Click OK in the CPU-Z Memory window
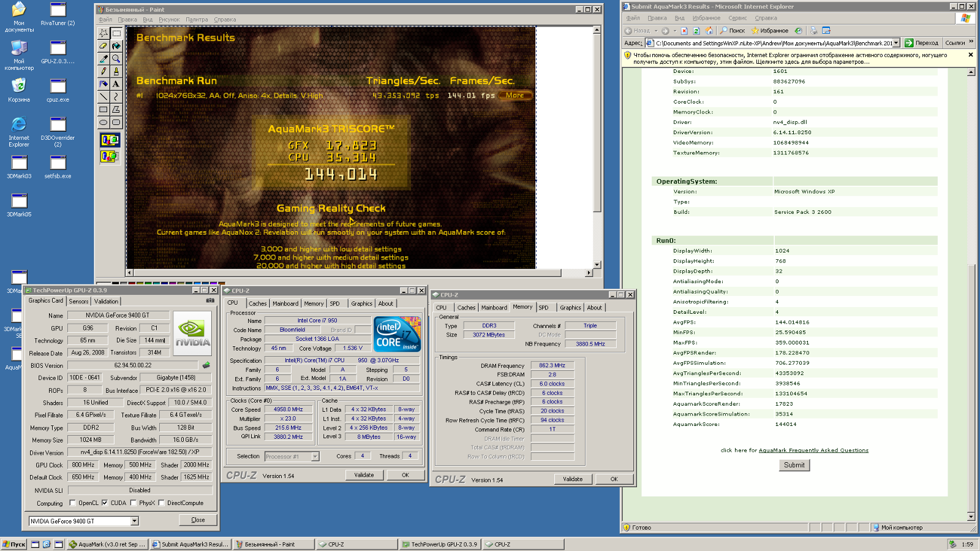 tap(614, 479)
